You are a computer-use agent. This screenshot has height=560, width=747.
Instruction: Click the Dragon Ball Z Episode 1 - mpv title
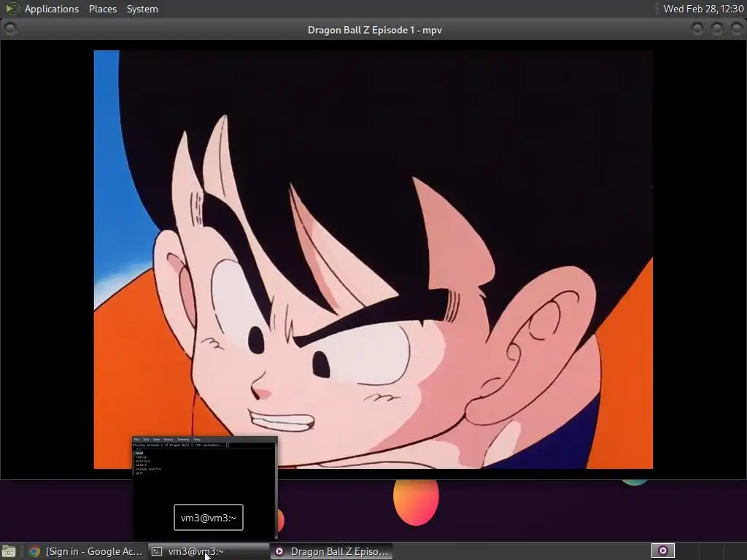[x=375, y=30]
